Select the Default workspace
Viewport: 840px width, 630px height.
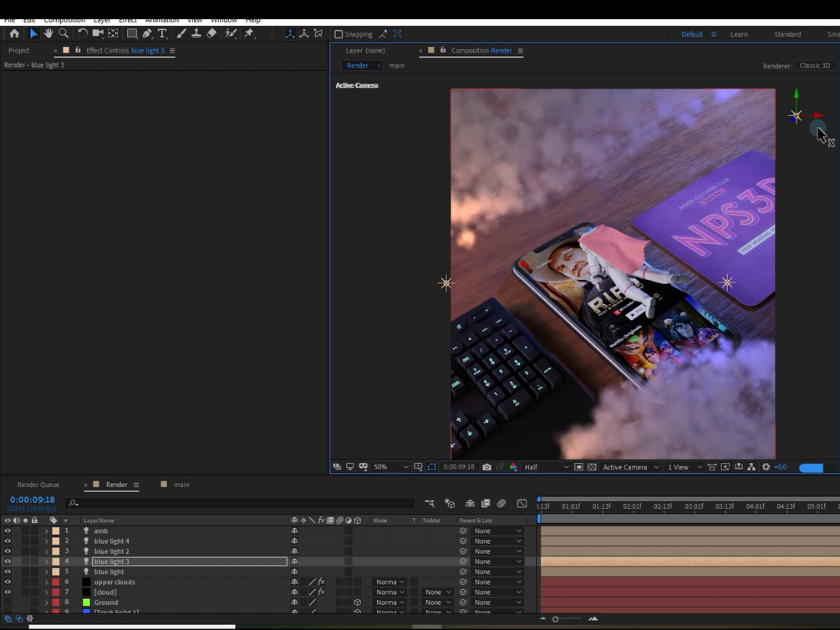click(x=691, y=34)
